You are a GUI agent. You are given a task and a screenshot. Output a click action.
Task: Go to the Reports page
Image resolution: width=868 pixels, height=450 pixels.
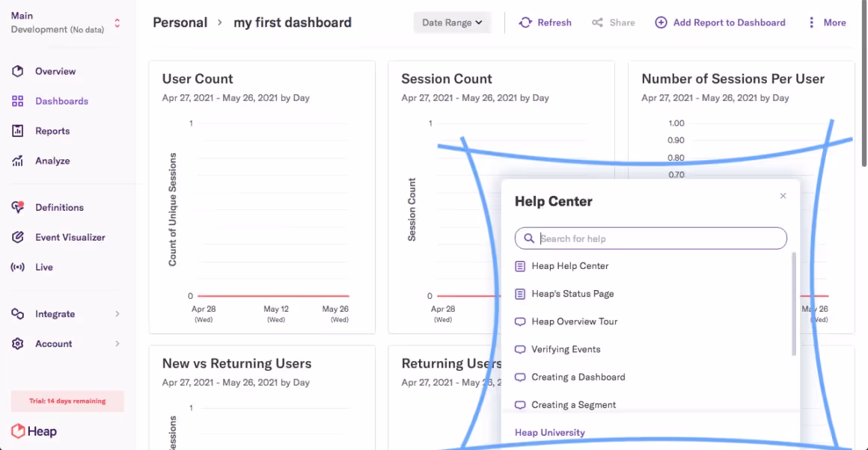click(52, 131)
